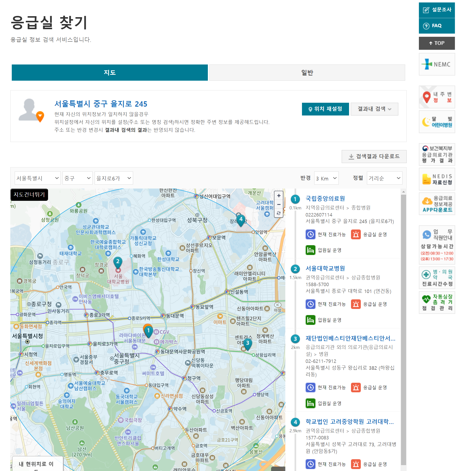Open the FAQ side button
Screen dimensions: 476x471
click(x=437, y=26)
